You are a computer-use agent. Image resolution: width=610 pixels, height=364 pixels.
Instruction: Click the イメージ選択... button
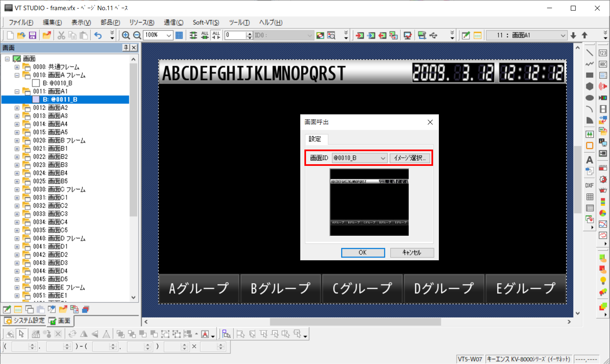pyautogui.click(x=410, y=158)
